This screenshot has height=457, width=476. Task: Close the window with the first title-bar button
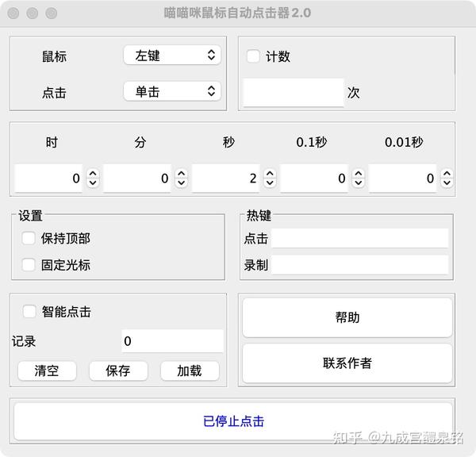13,13
